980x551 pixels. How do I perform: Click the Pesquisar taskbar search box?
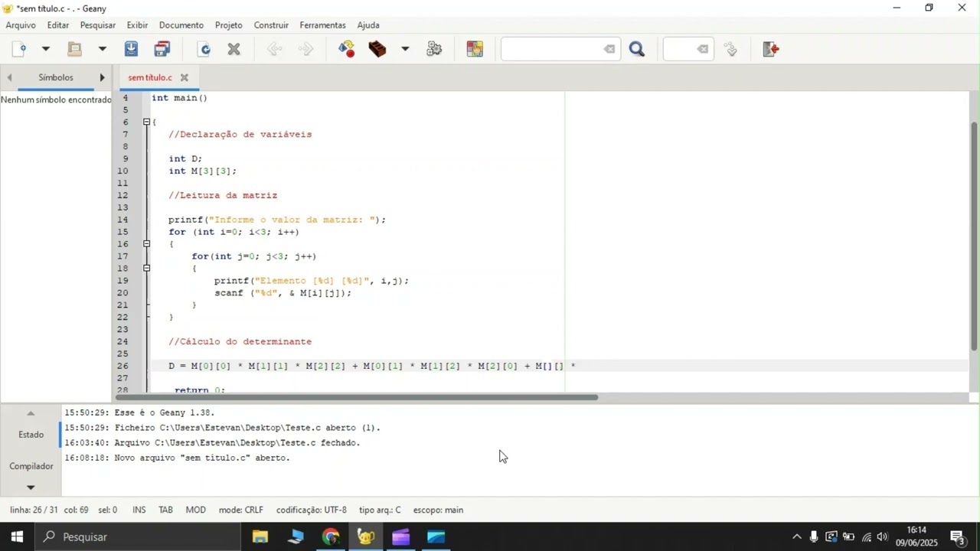click(x=138, y=537)
